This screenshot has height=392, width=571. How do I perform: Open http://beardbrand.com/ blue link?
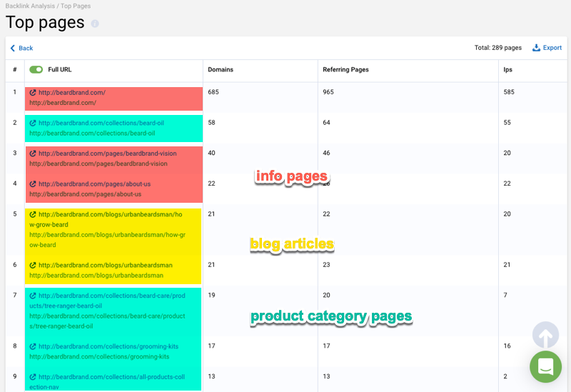(x=72, y=93)
